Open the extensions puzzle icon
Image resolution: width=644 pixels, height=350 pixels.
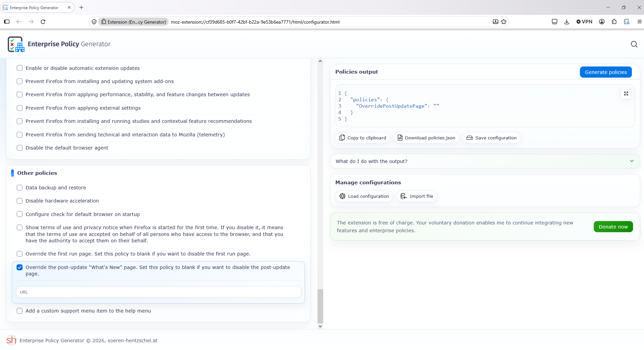pyautogui.click(x=614, y=22)
